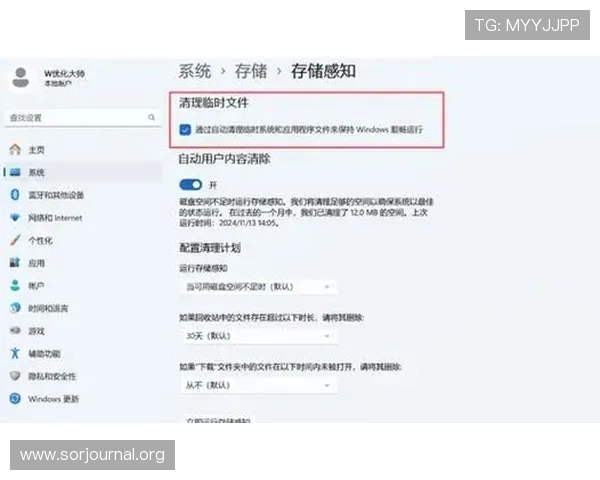This screenshot has height=480, width=600.
Task: Click the 存储感知 page title
Action: tap(323, 71)
